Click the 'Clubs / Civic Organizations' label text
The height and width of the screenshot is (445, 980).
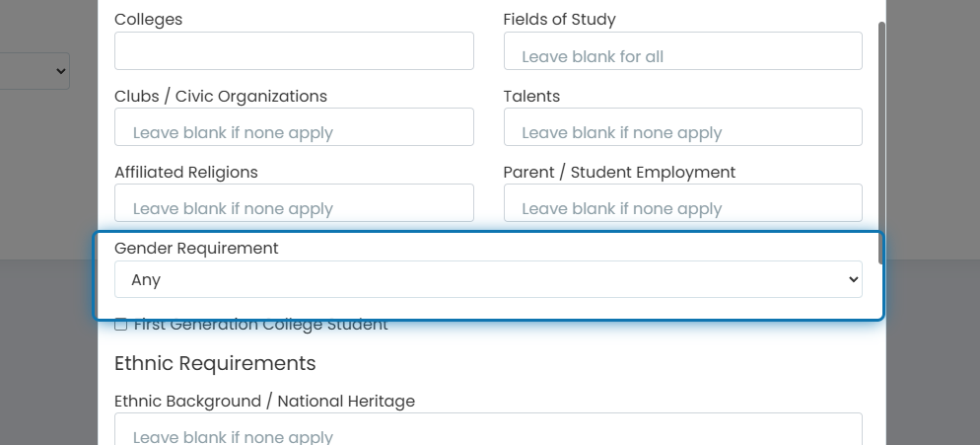pyautogui.click(x=221, y=96)
